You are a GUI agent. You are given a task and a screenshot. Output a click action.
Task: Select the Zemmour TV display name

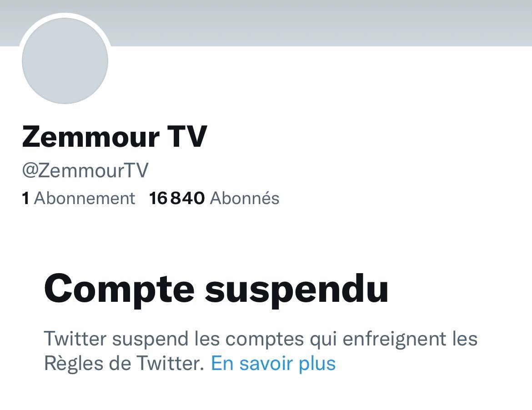click(x=114, y=137)
